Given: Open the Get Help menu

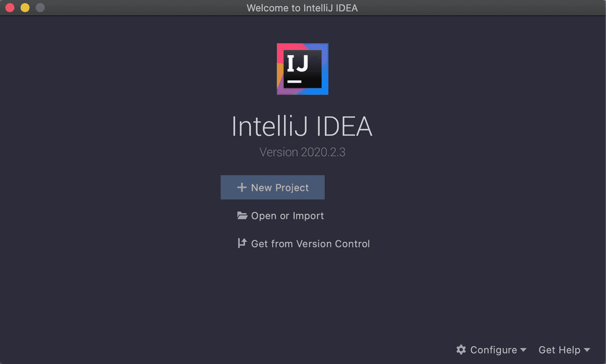Looking at the screenshot, I should 559,350.
